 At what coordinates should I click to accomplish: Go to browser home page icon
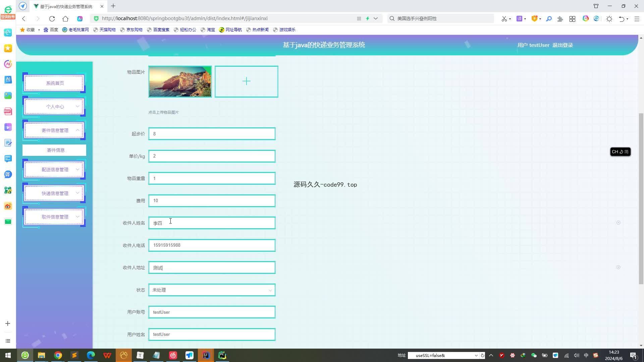pos(65,19)
